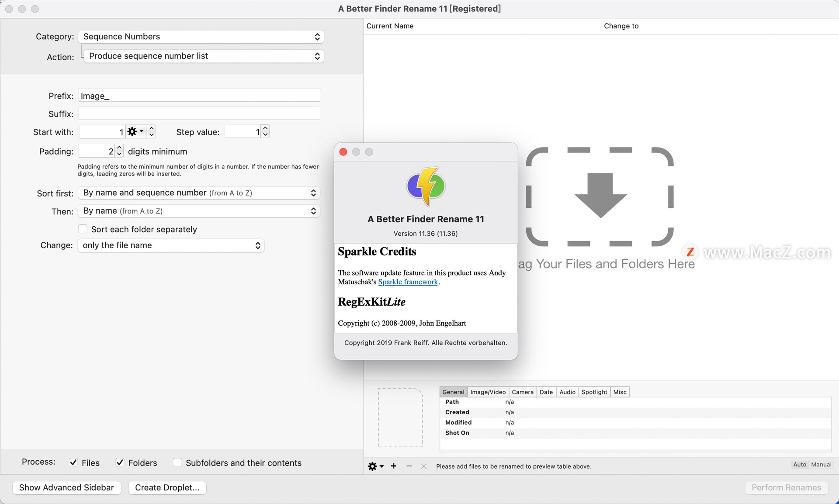Click Show Advanced Sidebar button

66,487
